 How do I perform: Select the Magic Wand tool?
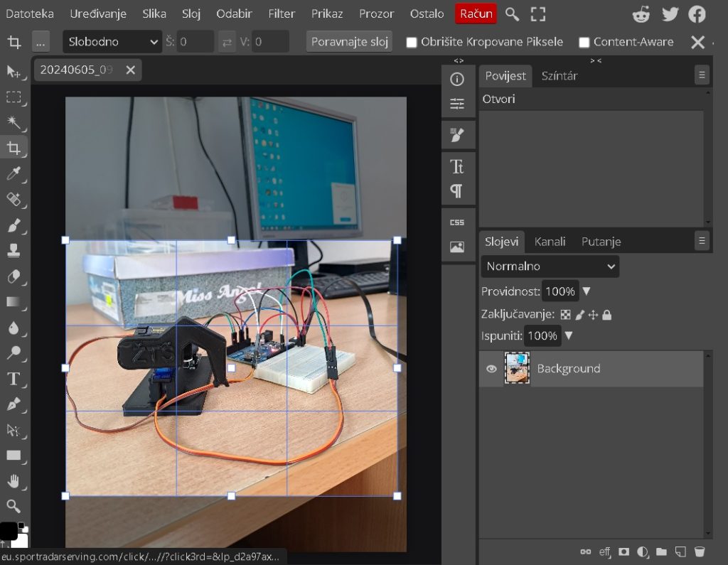[14, 122]
